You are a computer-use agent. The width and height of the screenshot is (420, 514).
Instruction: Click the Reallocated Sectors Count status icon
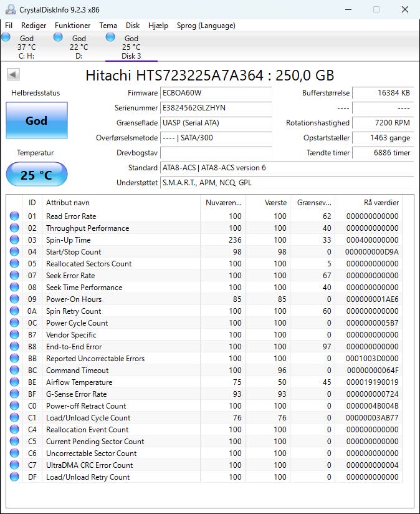point(14,264)
